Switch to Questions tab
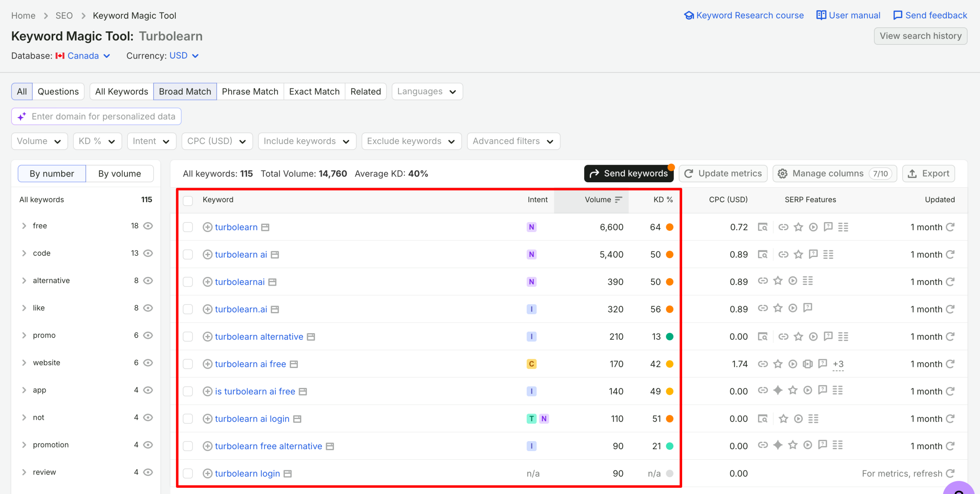 point(58,92)
